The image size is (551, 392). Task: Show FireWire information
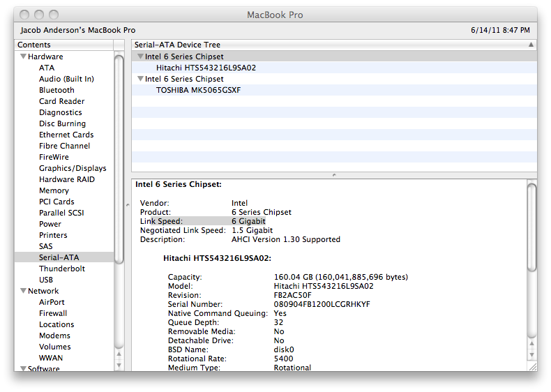click(x=54, y=157)
